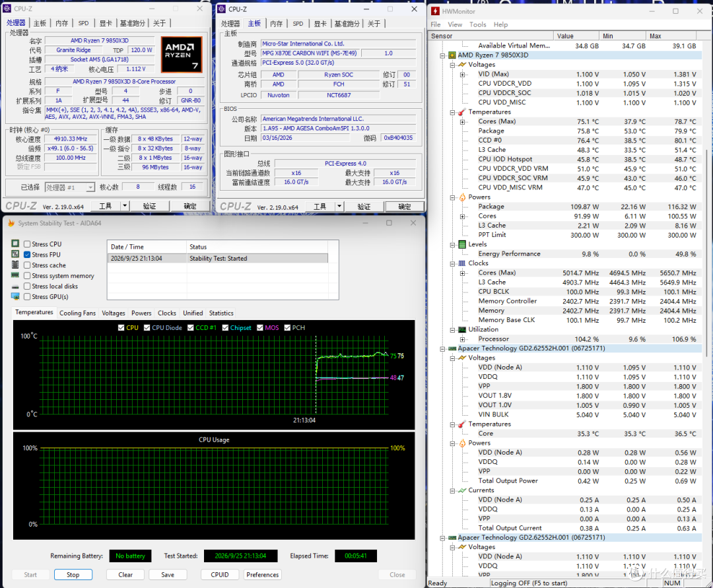Open the processor selection dropdown in CPU-Z
713x588 pixels.
pyautogui.click(x=90, y=187)
